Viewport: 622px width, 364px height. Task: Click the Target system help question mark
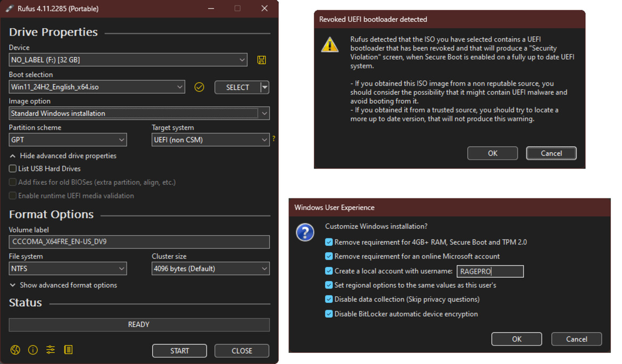tap(273, 139)
